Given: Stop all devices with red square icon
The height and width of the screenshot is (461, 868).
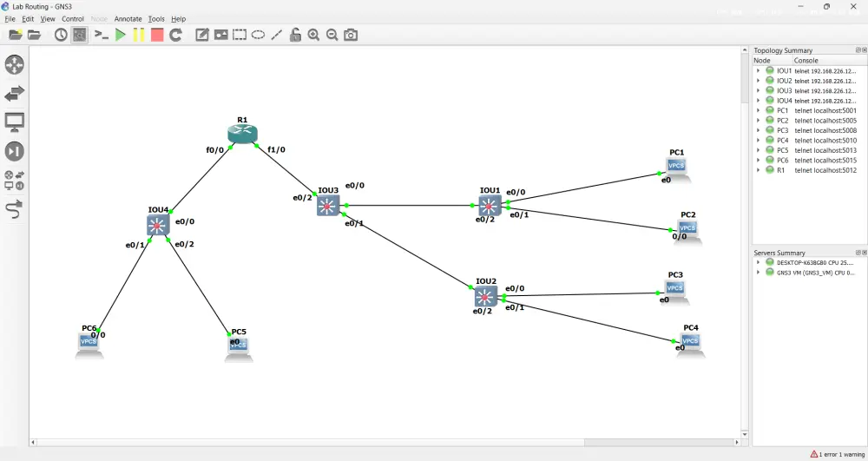Looking at the screenshot, I should pyautogui.click(x=157, y=35).
